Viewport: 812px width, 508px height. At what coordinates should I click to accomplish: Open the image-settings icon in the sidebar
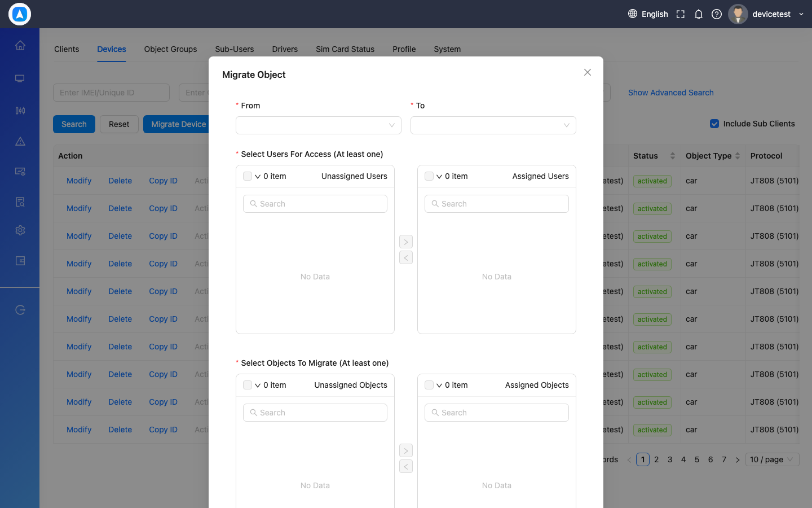click(x=20, y=172)
